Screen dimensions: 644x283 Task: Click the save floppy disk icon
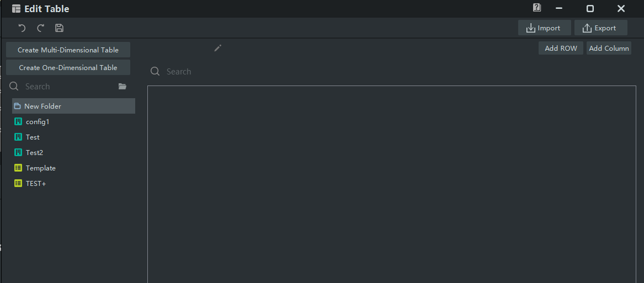coord(59,28)
